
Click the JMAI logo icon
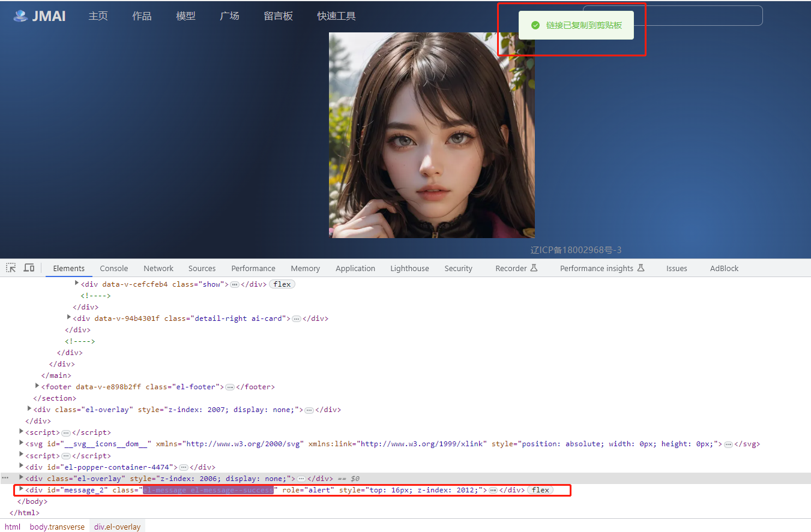[19, 16]
